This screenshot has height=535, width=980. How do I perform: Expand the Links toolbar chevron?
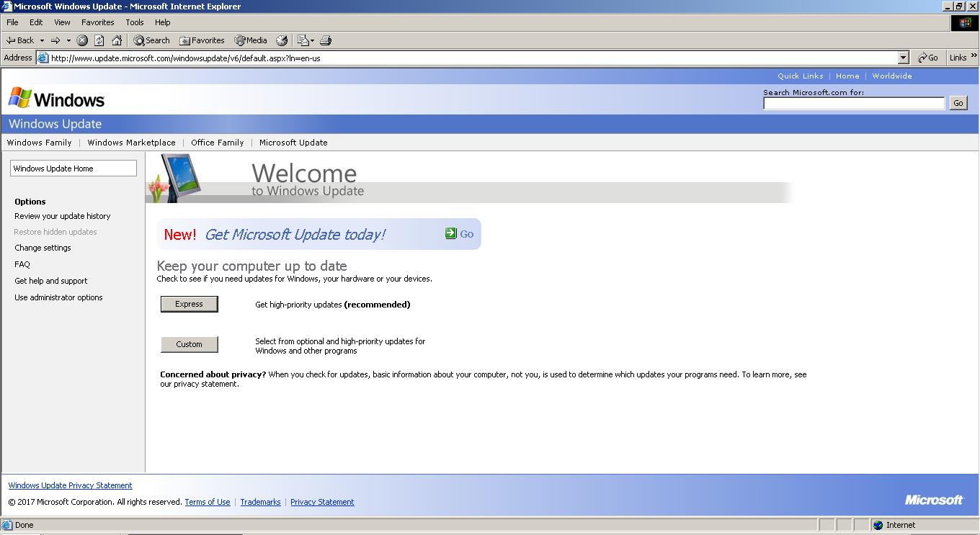tap(974, 56)
